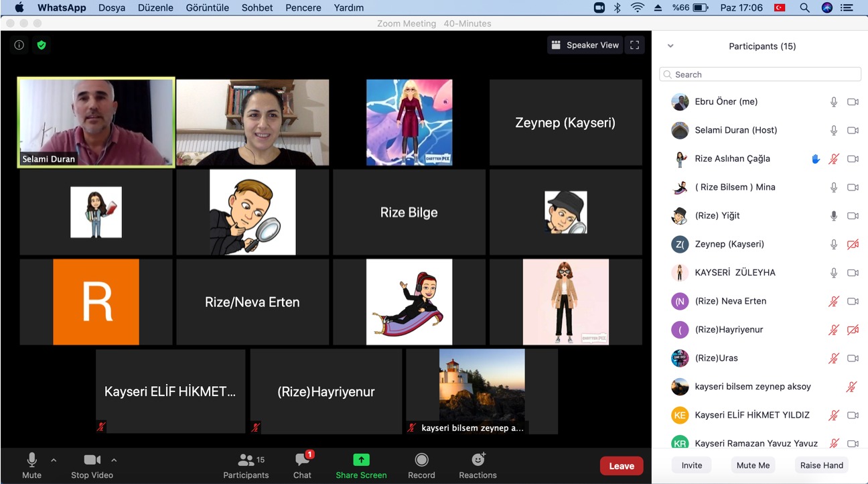Select Rize Bilge video tile
The height and width of the screenshot is (484, 868).
coord(409,212)
